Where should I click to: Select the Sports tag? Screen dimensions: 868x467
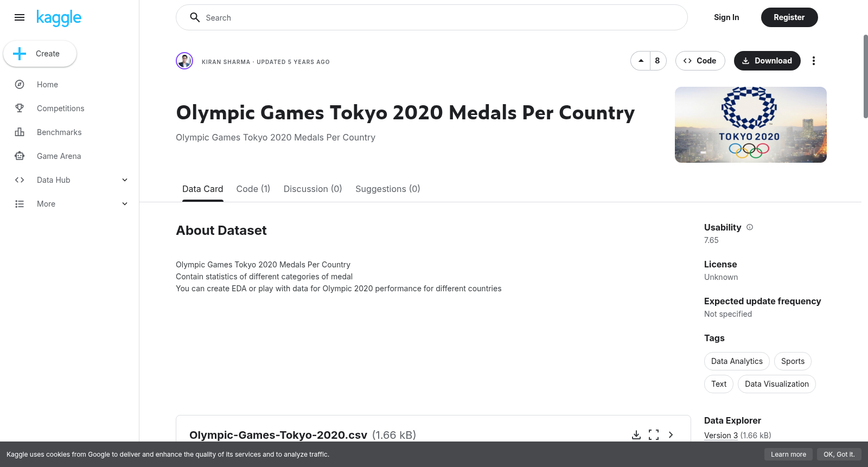[x=793, y=361]
